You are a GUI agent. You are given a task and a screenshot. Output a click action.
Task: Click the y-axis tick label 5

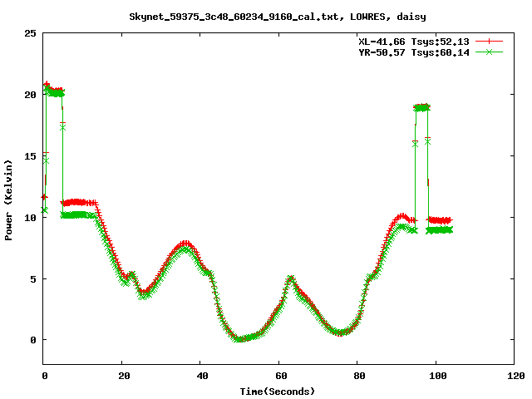33,279
